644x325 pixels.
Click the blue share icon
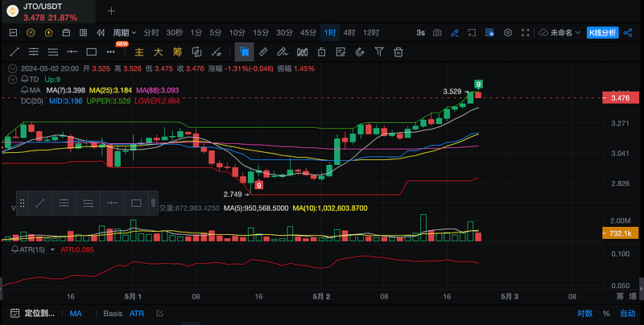[628, 33]
